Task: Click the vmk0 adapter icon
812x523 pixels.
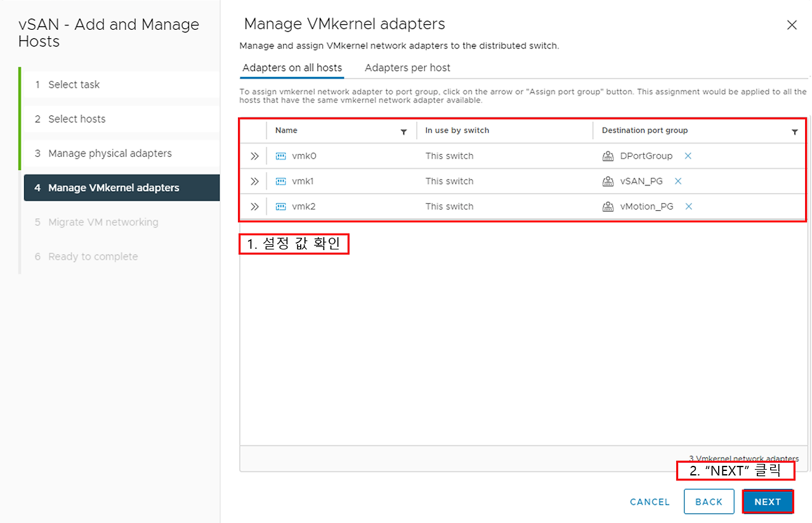Action: [281, 156]
